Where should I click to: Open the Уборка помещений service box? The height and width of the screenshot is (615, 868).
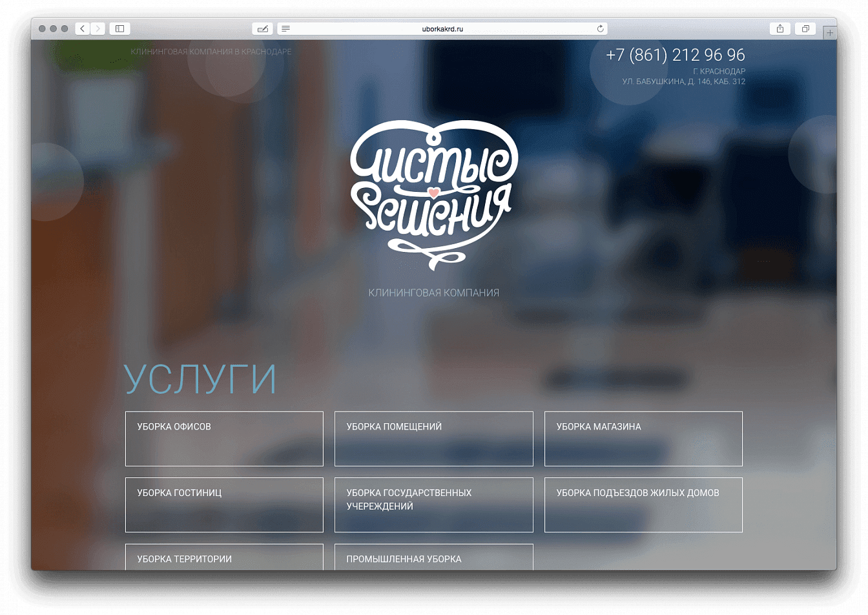click(434, 439)
